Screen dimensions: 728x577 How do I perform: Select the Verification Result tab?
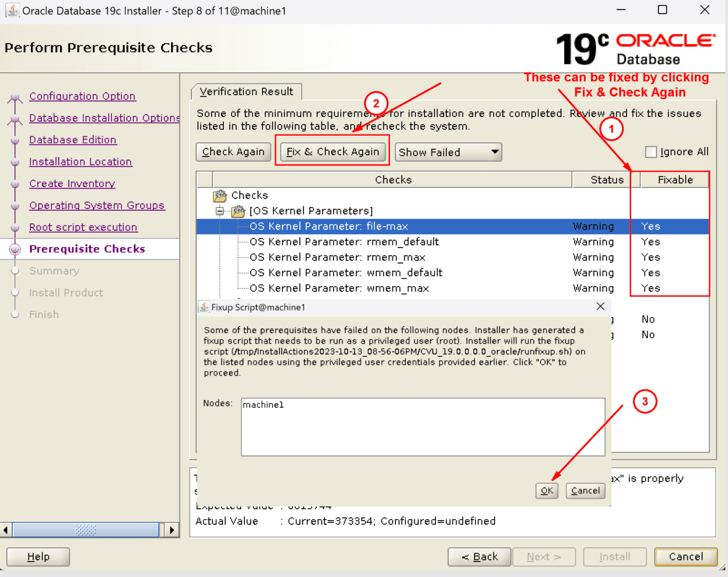tap(246, 92)
